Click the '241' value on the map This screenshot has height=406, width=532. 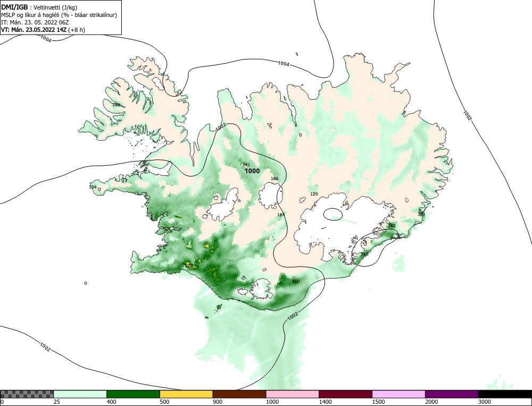click(x=246, y=165)
